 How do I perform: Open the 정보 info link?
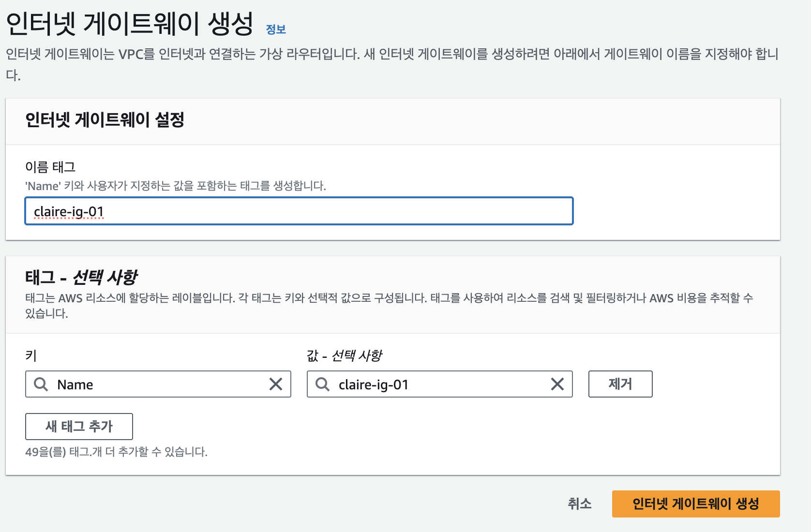click(276, 30)
